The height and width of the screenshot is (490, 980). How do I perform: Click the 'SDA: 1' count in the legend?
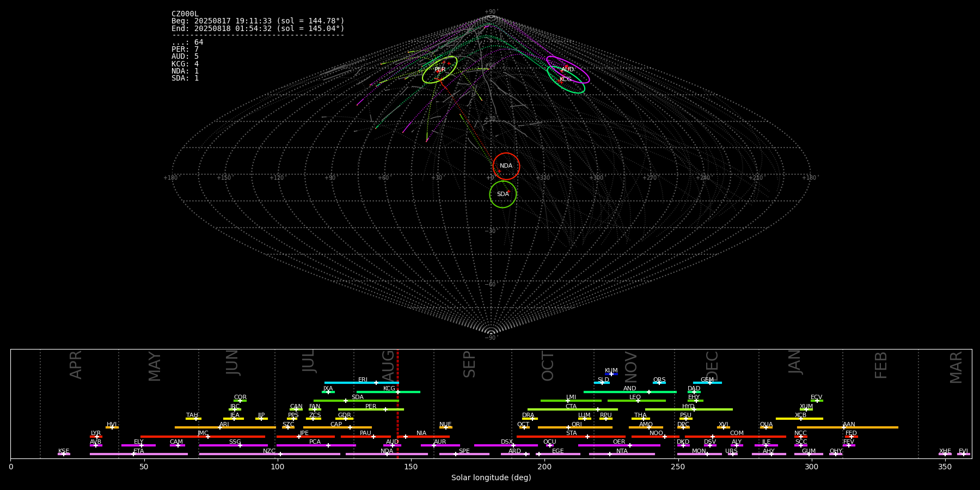(185, 78)
